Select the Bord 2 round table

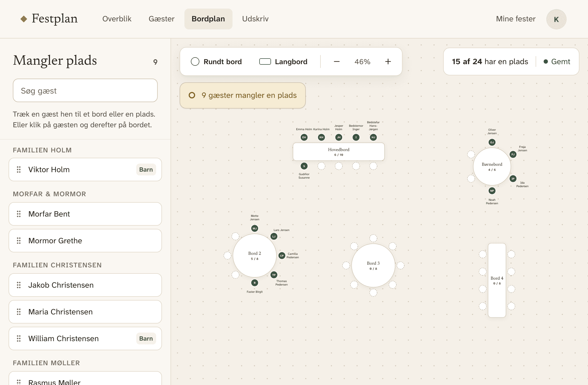pyautogui.click(x=254, y=256)
